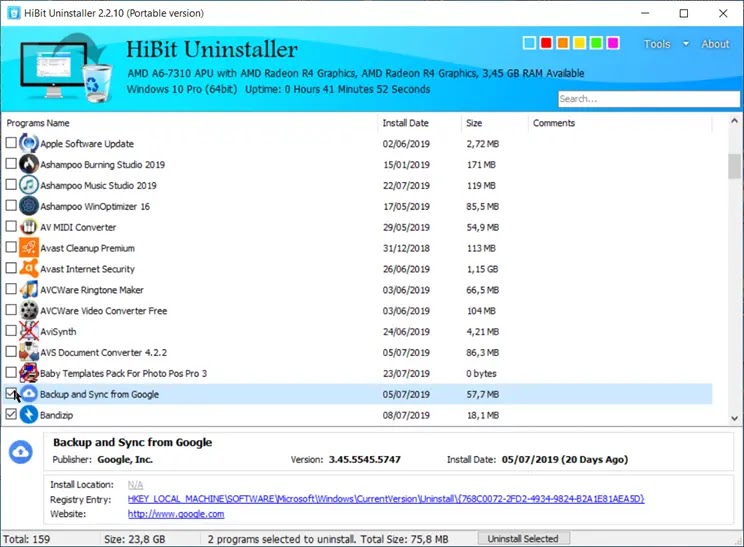Click the AVCWare Ringtone Maker icon

29,289
